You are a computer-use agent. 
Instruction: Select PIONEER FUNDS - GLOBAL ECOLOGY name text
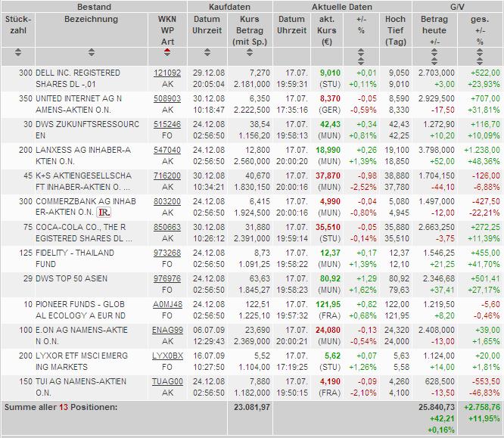[80, 310]
